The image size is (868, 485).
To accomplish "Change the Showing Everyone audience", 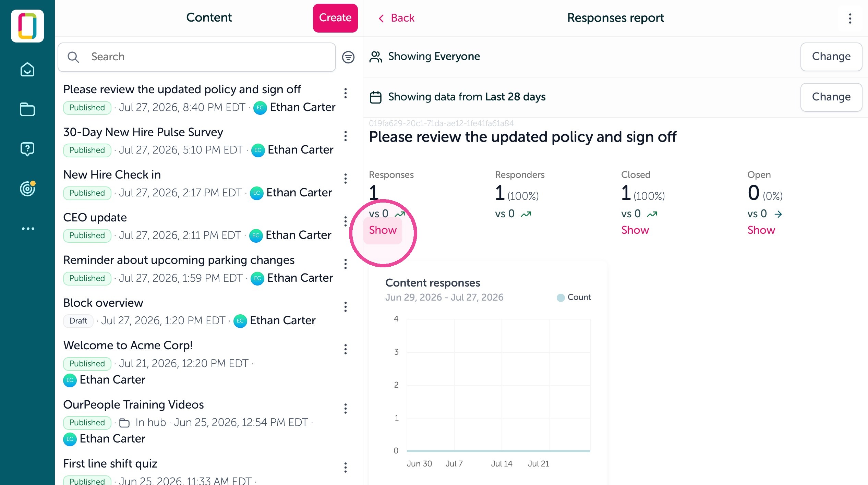I will pyautogui.click(x=831, y=57).
